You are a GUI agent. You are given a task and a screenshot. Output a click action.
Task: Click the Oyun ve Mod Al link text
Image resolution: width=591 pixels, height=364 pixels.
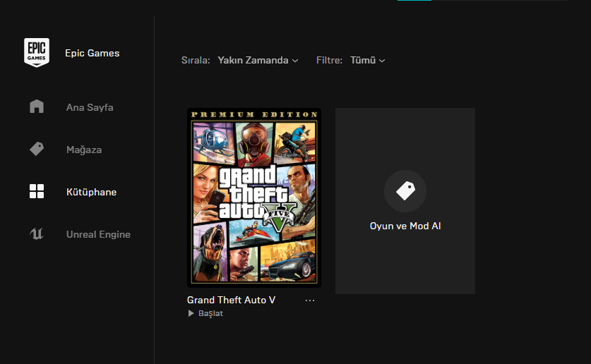pos(405,226)
